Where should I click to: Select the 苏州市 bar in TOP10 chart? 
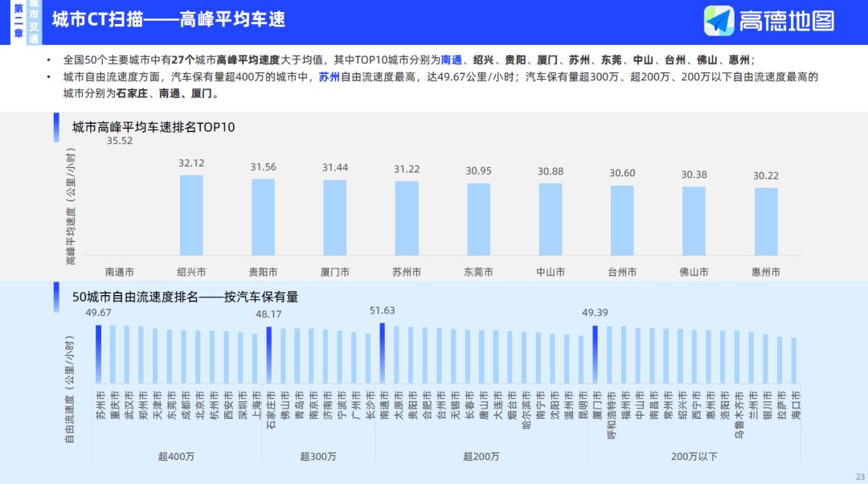click(407, 218)
